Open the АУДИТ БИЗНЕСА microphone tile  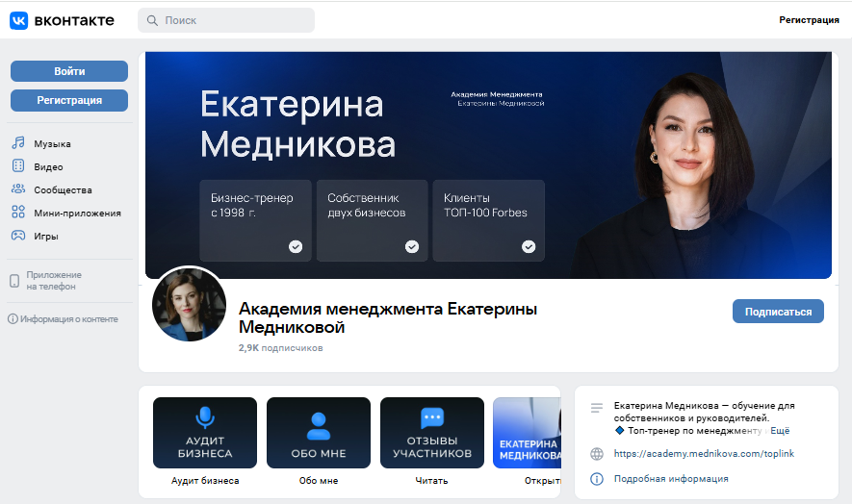205,433
